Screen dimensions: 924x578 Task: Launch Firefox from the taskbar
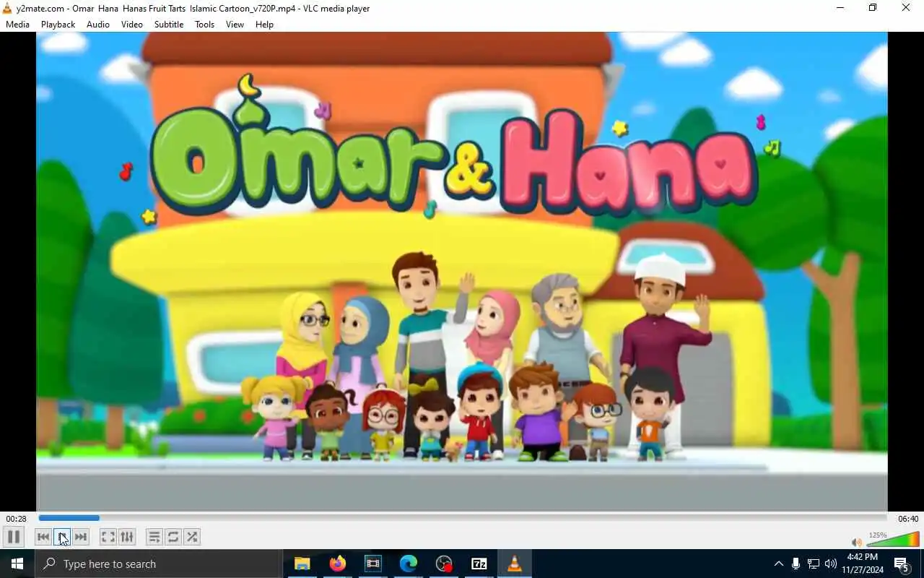337,564
